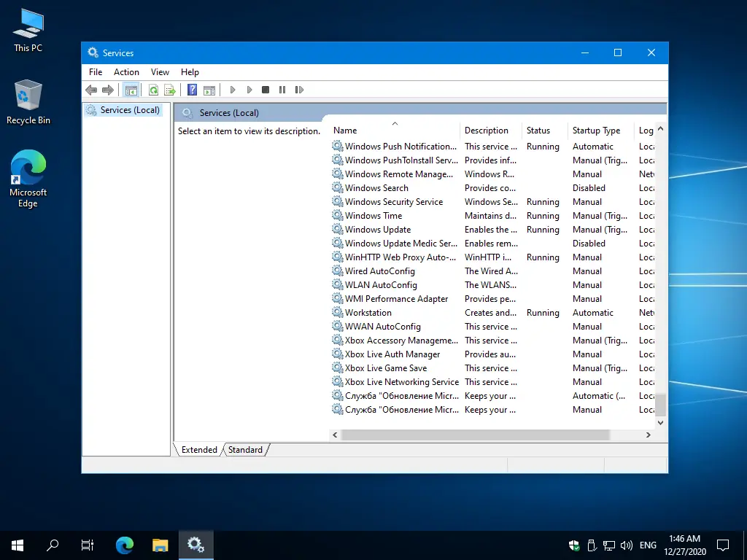Select the Workstation service row

pos(368,312)
